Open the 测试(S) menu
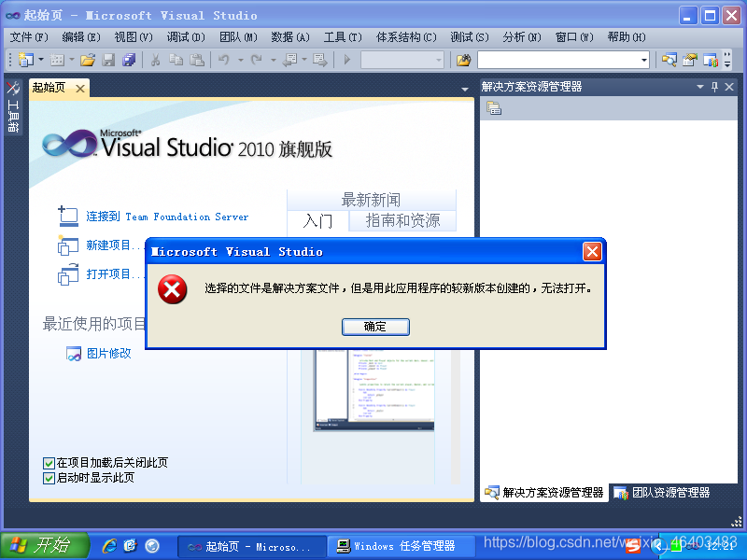Image resolution: width=747 pixels, height=560 pixels. tap(470, 36)
